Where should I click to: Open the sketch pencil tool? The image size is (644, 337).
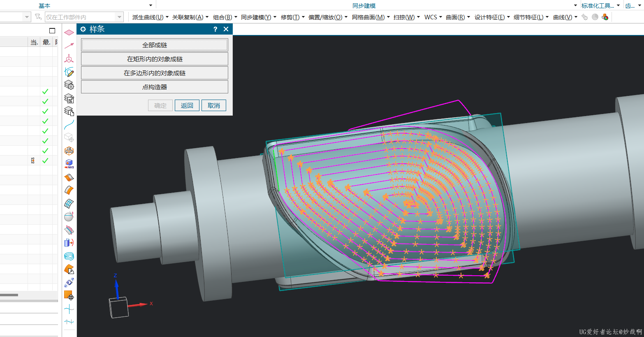[69, 72]
